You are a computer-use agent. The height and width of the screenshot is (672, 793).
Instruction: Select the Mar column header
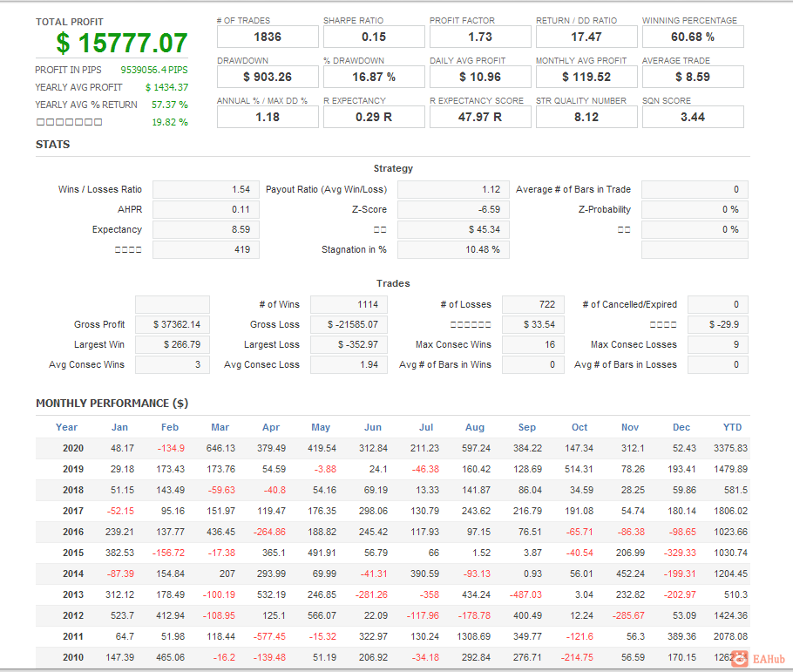coord(220,427)
